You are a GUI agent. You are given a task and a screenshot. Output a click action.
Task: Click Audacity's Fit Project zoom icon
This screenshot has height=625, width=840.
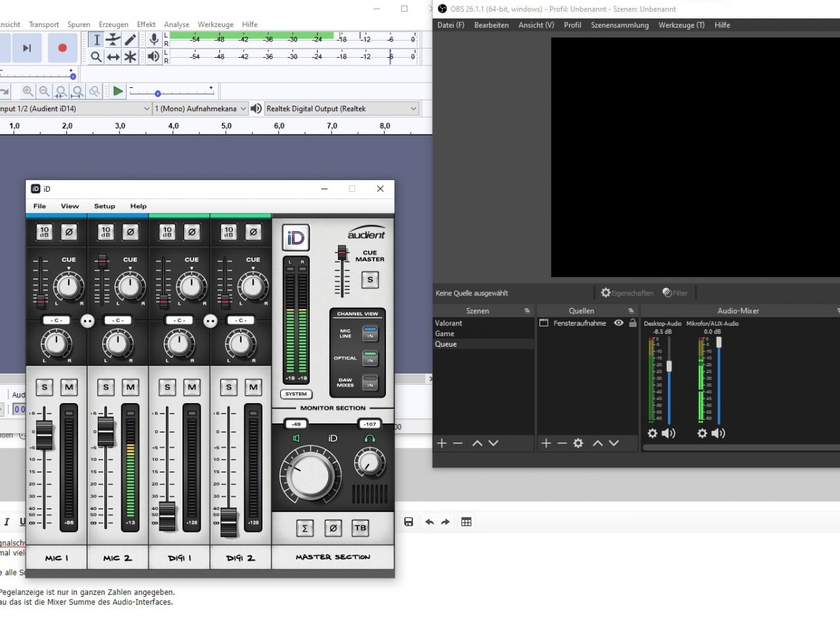click(77, 91)
